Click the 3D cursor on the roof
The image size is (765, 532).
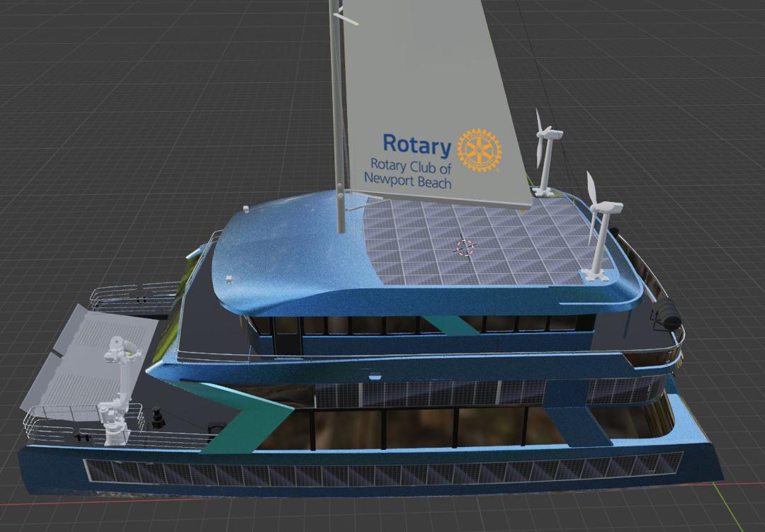click(464, 247)
